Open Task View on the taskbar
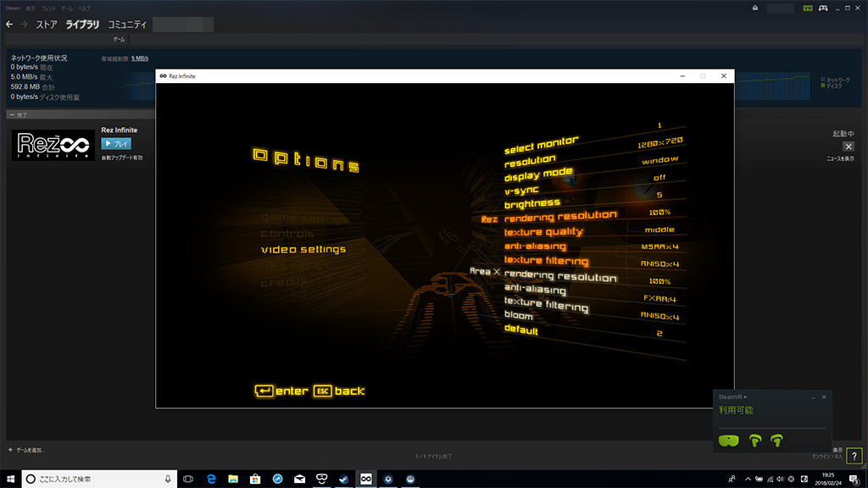 [x=188, y=480]
